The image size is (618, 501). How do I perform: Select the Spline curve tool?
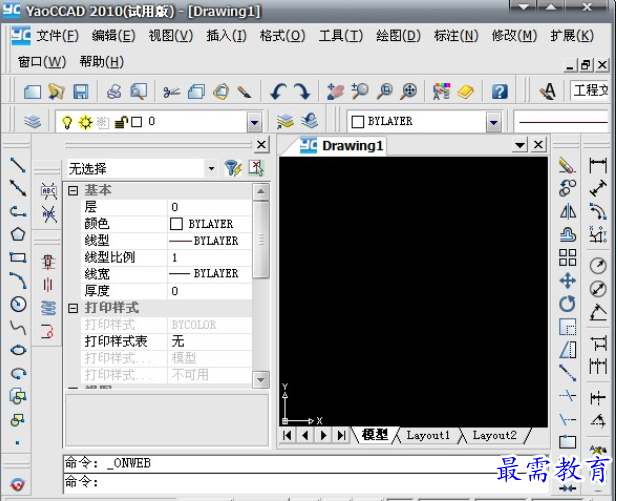(x=18, y=327)
